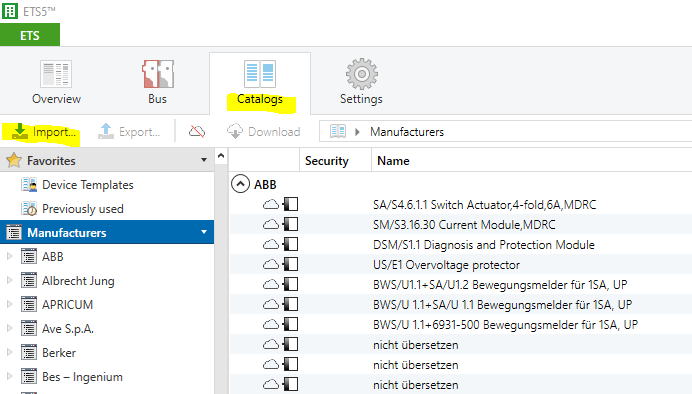Click the catalog book icon in breadcrumb
Image resolution: width=692 pixels, height=394 pixels.
point(338,131)
